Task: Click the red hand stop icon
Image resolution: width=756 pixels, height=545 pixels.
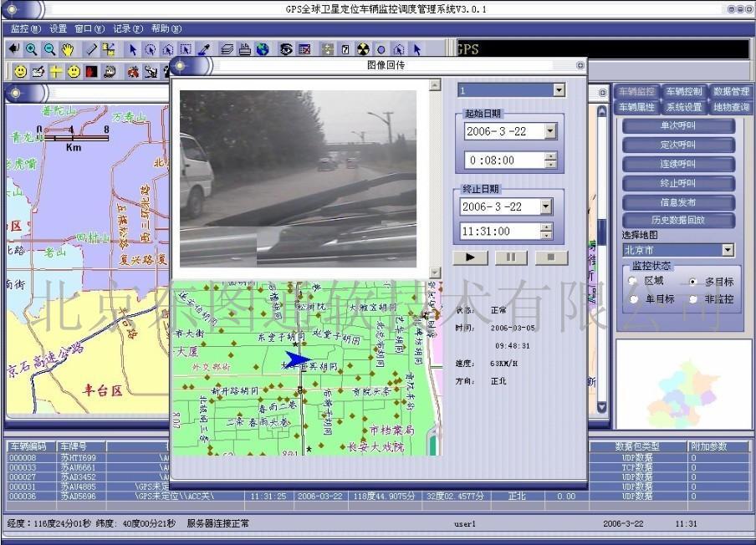Action: (91, 72)
